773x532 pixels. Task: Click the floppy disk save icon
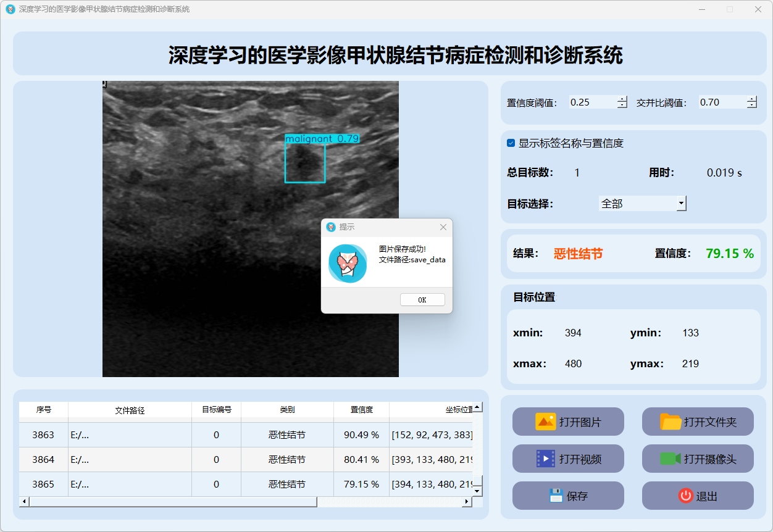[x=556, y=496]
